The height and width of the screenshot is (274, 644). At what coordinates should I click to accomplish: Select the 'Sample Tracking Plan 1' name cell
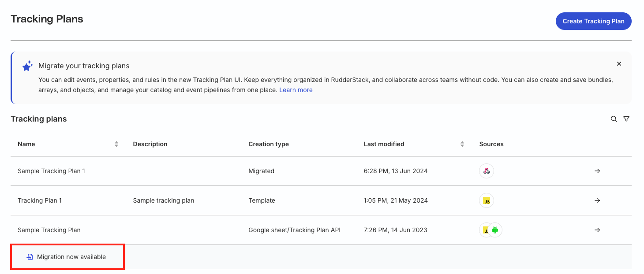[51, 171]
